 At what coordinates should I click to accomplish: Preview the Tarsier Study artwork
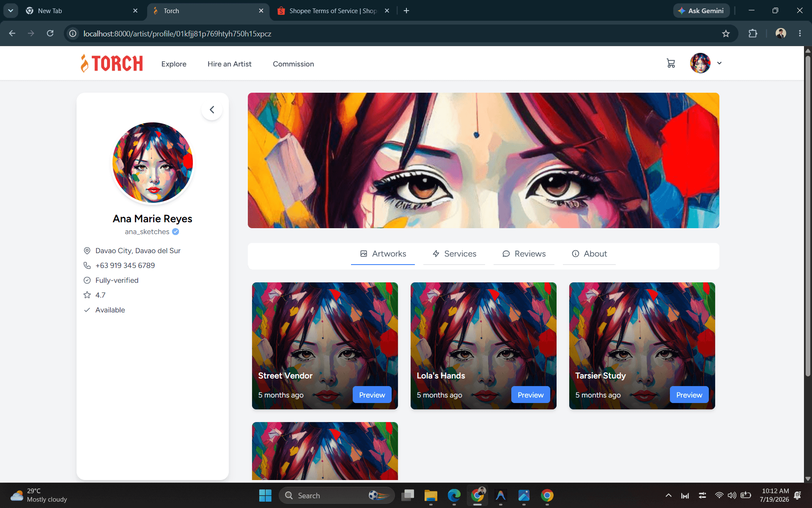click(689, 395)
